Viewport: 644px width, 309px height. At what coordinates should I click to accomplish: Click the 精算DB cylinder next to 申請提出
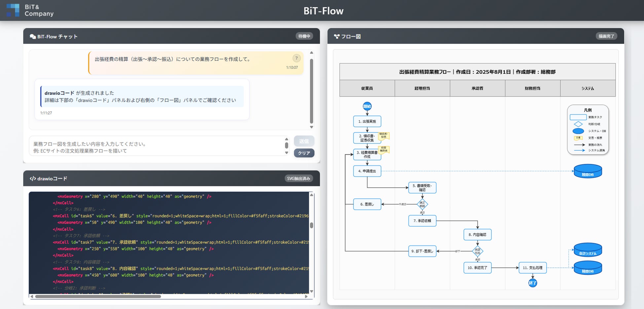pyautogui.click(x=588, y=171)
